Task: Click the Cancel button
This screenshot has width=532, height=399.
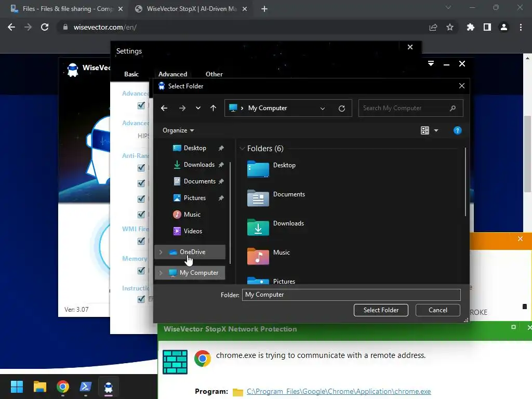Action: click(x=437, y=310)
